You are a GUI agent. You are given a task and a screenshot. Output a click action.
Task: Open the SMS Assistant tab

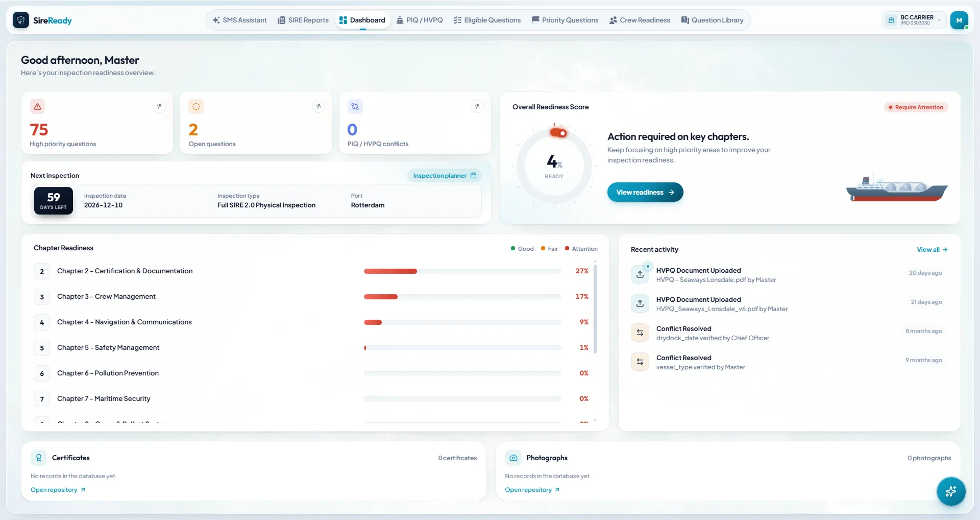coord(239,20)
